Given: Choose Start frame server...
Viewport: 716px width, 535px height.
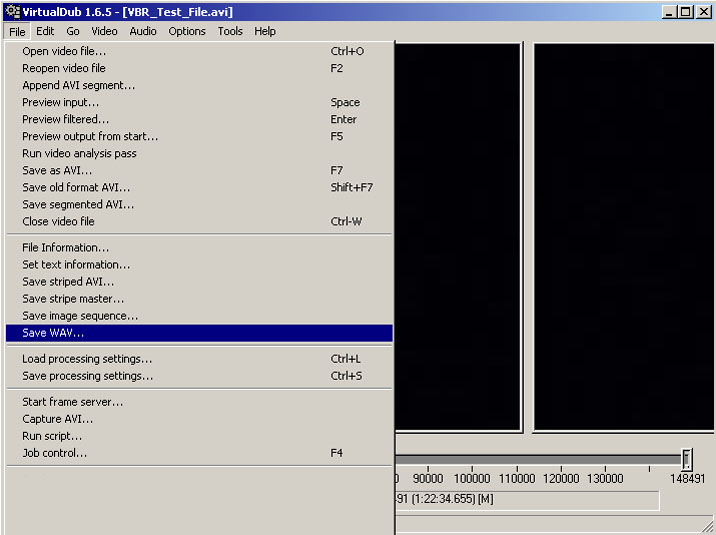Looking at the screenshot, I should click(x=199, y=402).
